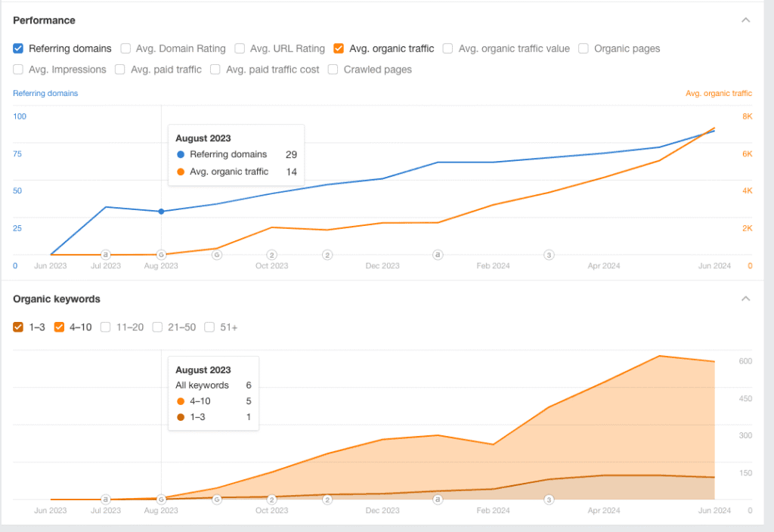Disable the Avg. organic traffic checkbox
Screen dimensions: 774x532
(339, 48)
